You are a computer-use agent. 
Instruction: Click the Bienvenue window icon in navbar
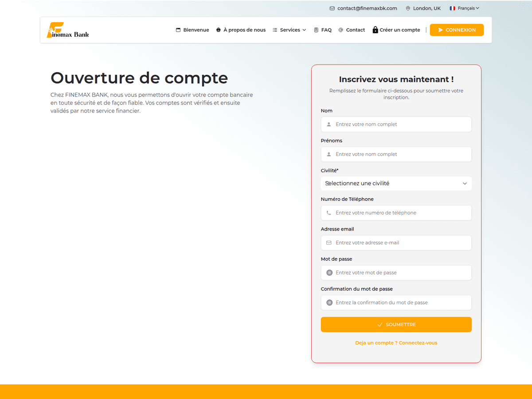[x=178, y=30]
